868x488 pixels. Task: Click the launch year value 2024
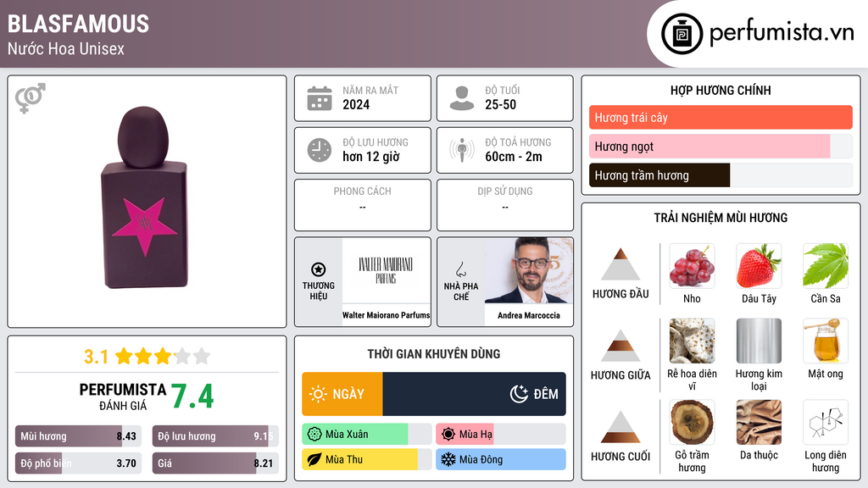click(356, 104)
